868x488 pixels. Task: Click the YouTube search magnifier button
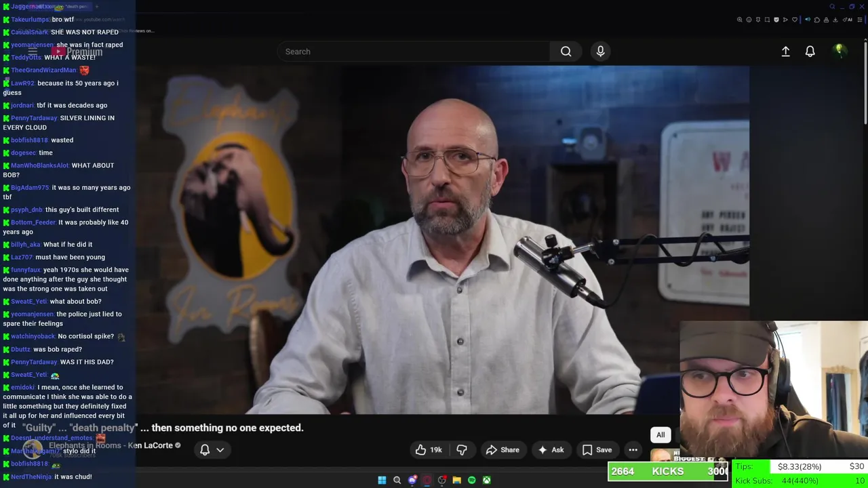tap(566, 52)
